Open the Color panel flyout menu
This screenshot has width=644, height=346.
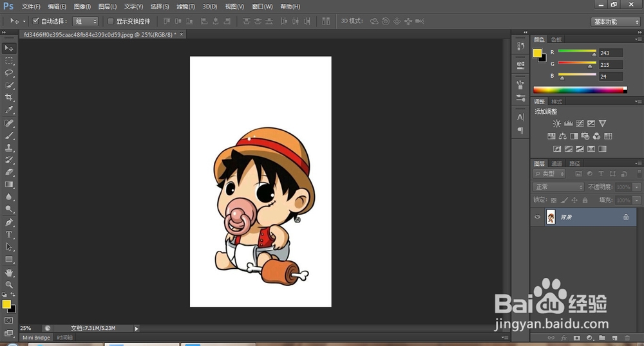pos(638,39)
